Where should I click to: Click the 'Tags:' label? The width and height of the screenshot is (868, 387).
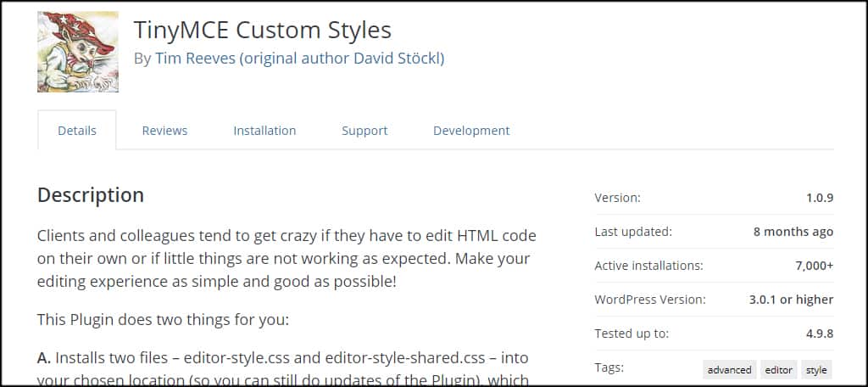coord(609,367)
